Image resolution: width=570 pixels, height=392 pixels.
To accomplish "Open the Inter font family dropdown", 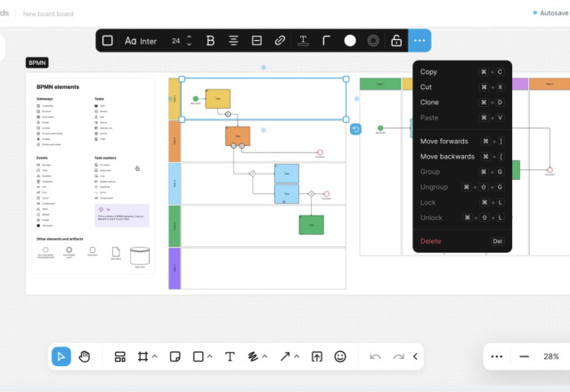I will tap(141, 41).
